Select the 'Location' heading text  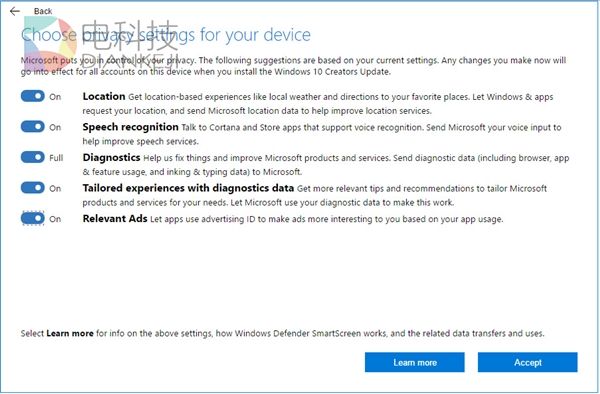tap(104, 96)
